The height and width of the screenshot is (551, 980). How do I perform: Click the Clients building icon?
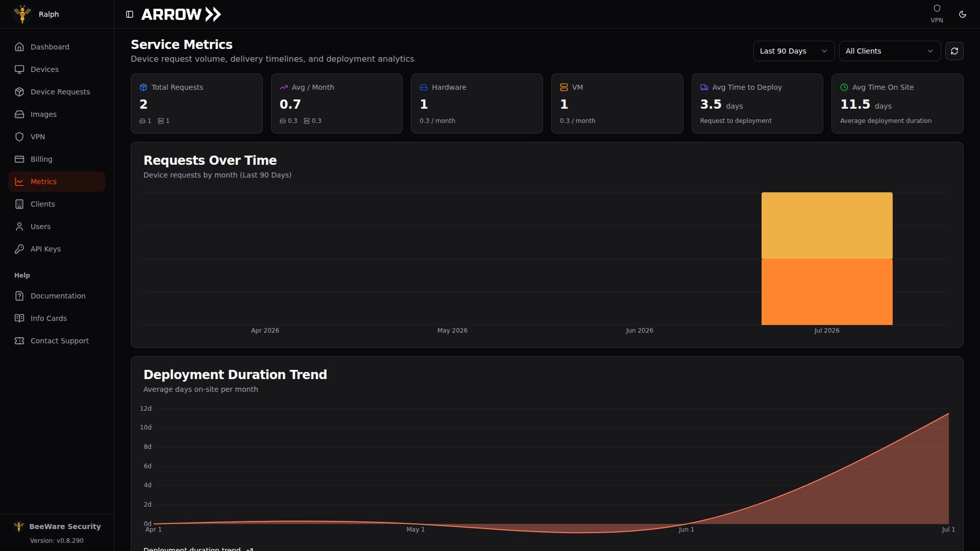tap(19, 204)
